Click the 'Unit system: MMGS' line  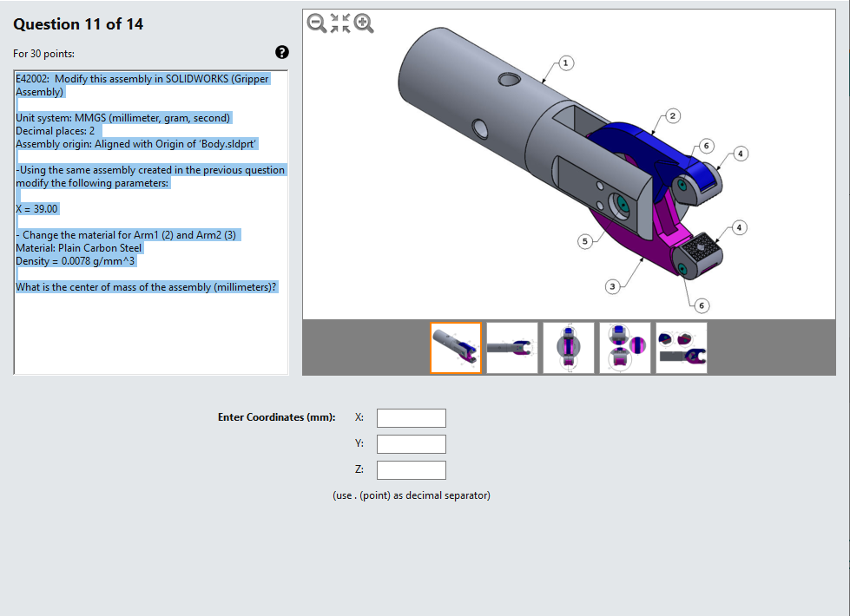coord(123,118)
